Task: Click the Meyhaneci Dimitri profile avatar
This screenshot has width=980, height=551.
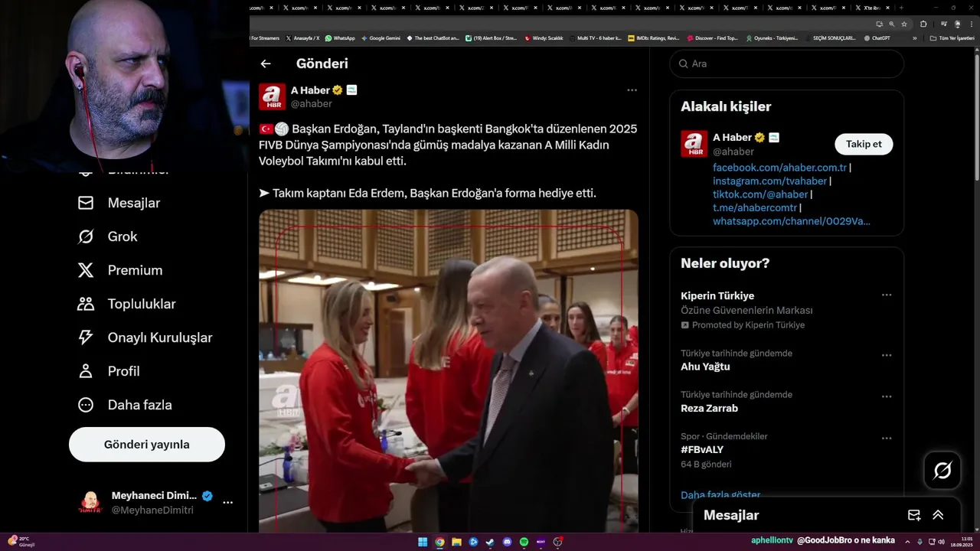Action: coord(91,503)
